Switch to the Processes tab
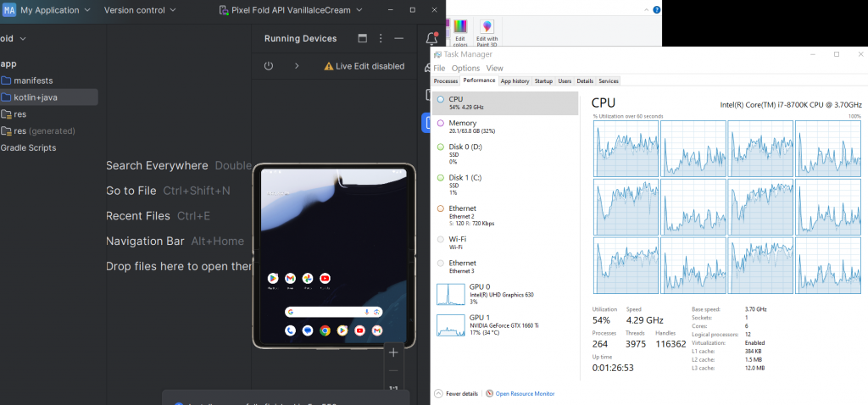The image size is (868, 405). click(x=446, y=80)
